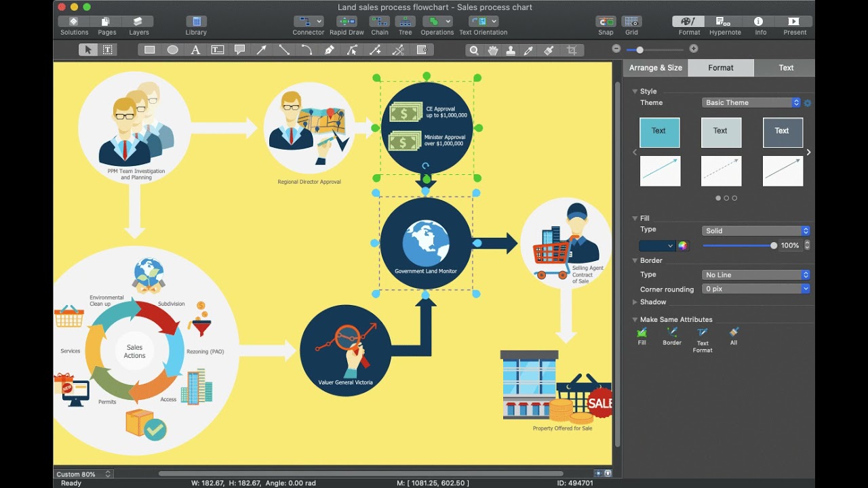Click the Operations button icon

click(437, 22)
